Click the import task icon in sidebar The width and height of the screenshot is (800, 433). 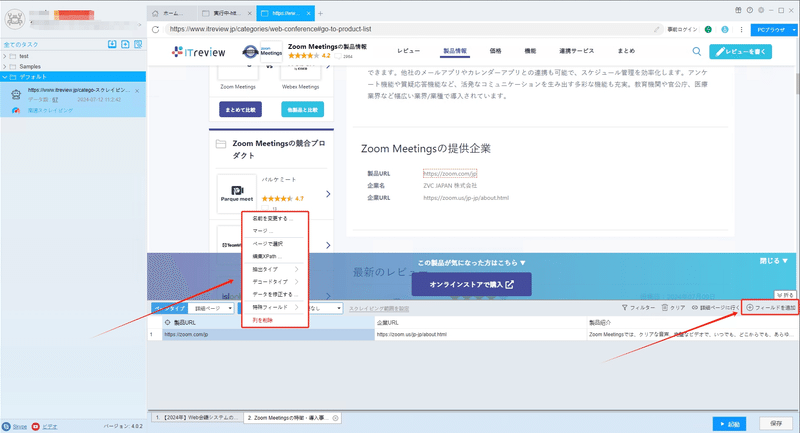(x=112, y=44)
